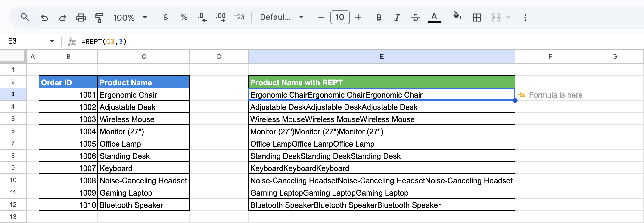The height and width of the screenshot is (223, 644).
Task: Select row 3 header
Action: tap(13, 94)
